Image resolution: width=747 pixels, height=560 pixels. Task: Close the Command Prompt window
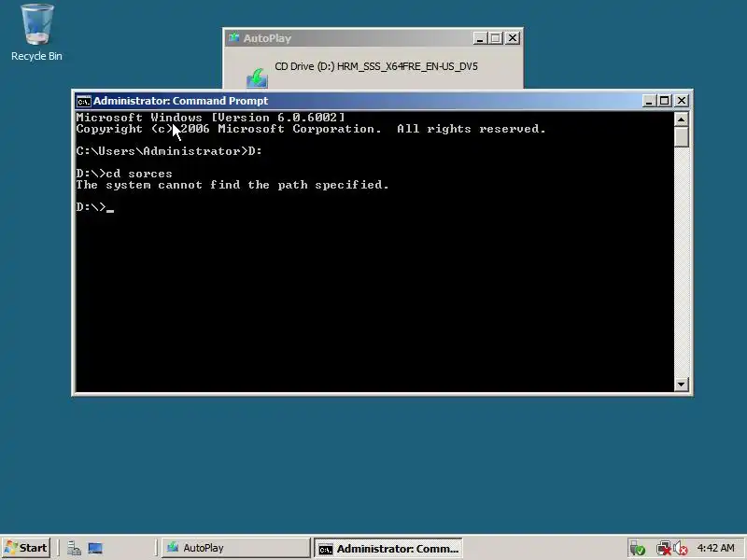tap(682, 101)
